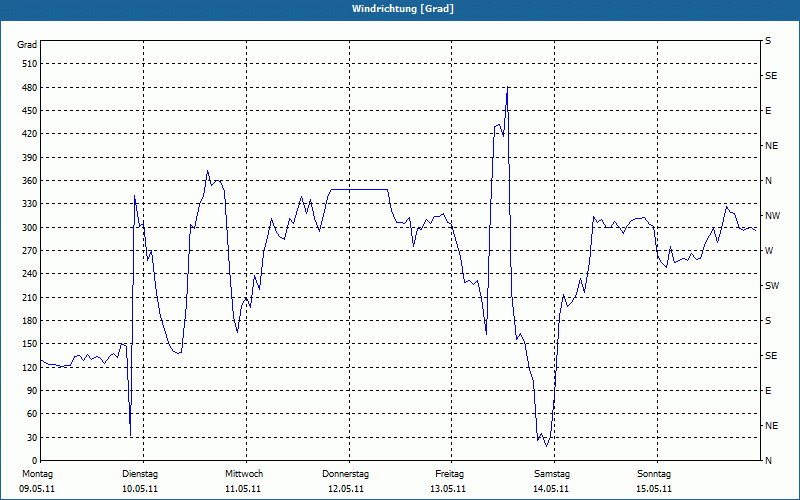This screenshot has width=800, height=500.
Task: Select the SE compass label level with 480
Action: click(771, 76)
